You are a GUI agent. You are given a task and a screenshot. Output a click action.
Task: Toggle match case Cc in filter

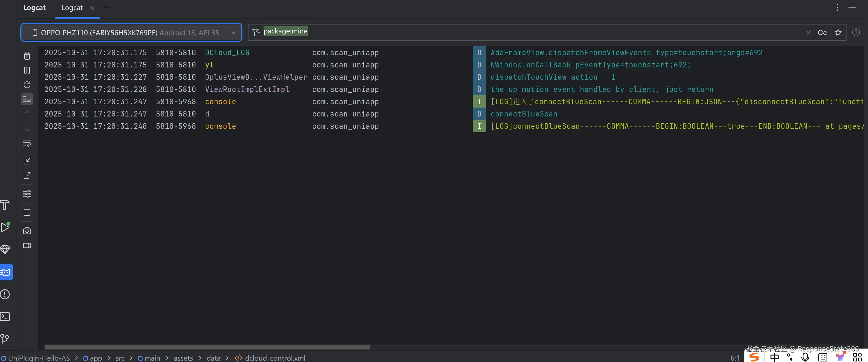[822, 32]
